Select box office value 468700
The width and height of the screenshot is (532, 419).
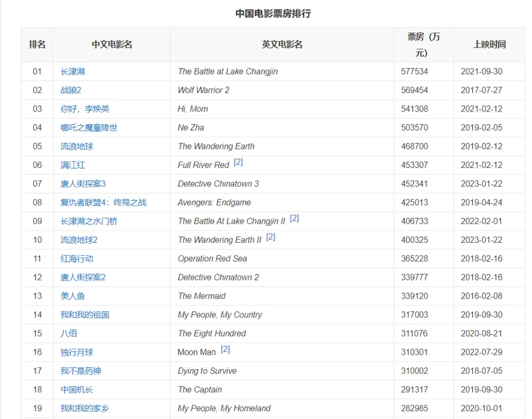pyautogui.click(x=415, y=146)
